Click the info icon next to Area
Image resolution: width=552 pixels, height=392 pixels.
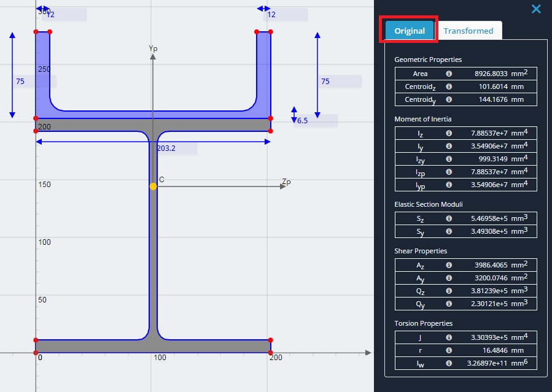pyautogui.click(x=449, y=74)
